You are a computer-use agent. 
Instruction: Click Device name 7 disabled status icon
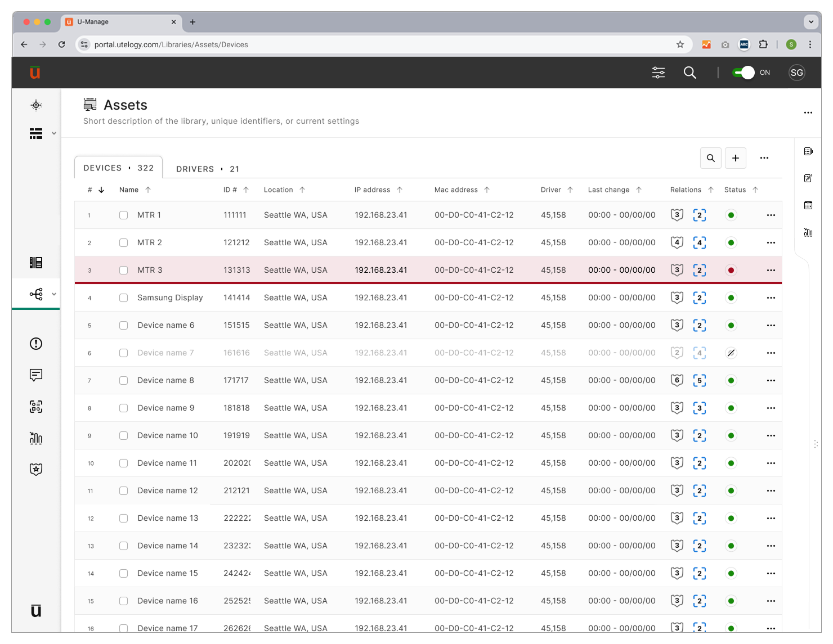click(x=731, y=353)
